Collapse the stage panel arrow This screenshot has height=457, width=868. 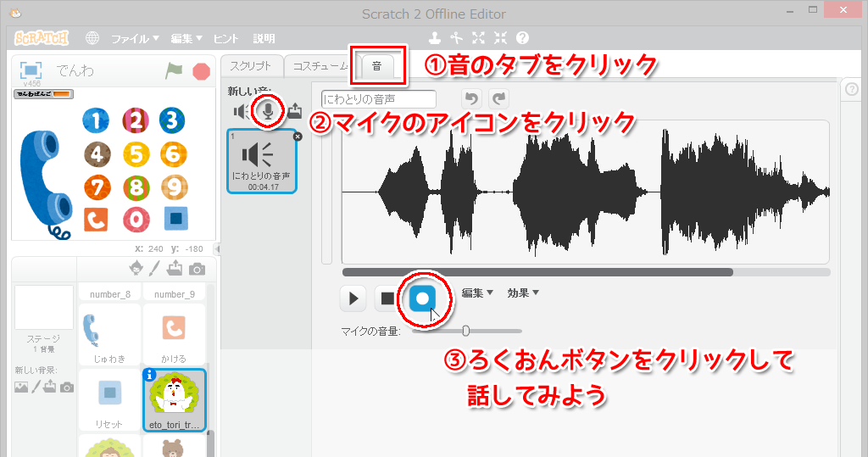click(217, 249)
